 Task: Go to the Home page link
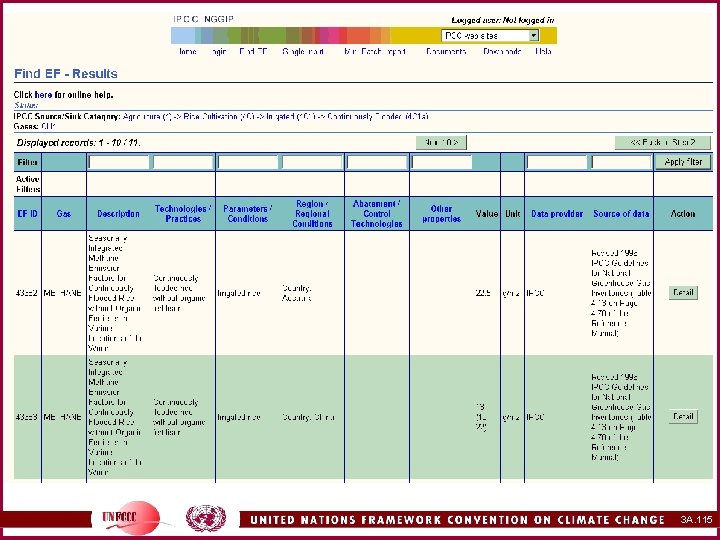pyautogui.click(x=188, y=51)
